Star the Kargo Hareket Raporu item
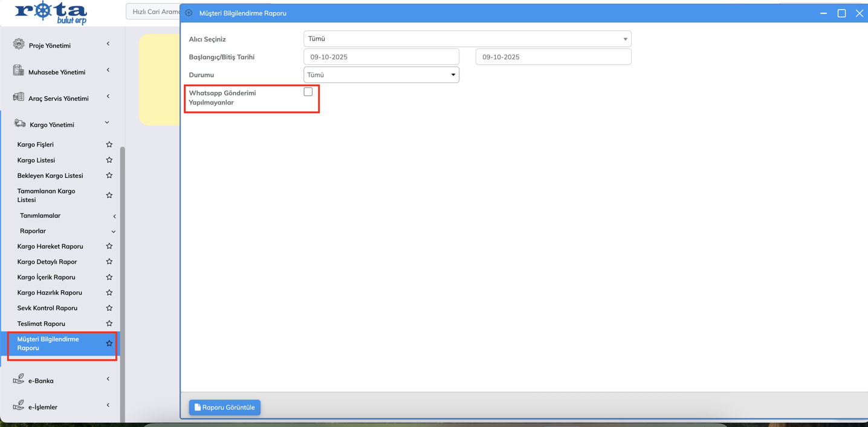This screenshot has height=427, width=868. (109, 246)
